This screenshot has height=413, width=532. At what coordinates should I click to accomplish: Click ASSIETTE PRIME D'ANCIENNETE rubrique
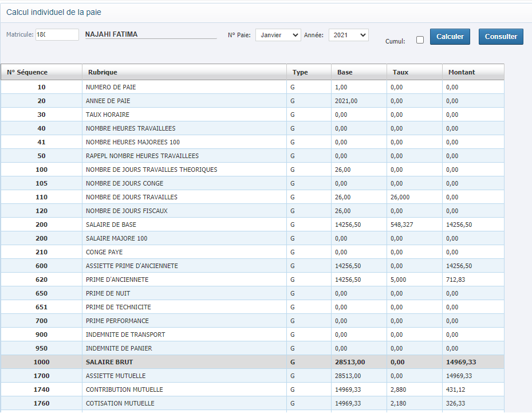132,266
